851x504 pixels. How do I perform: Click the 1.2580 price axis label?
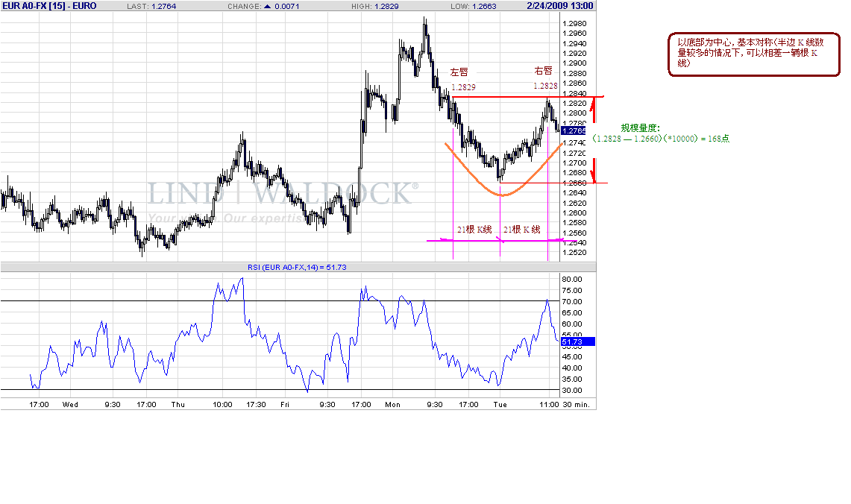pos(574,223)
